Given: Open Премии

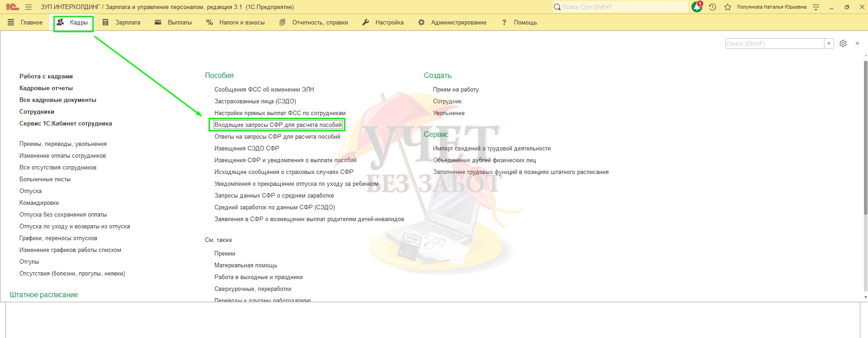Looking at the screenshot, I should (x=225, y=254).
